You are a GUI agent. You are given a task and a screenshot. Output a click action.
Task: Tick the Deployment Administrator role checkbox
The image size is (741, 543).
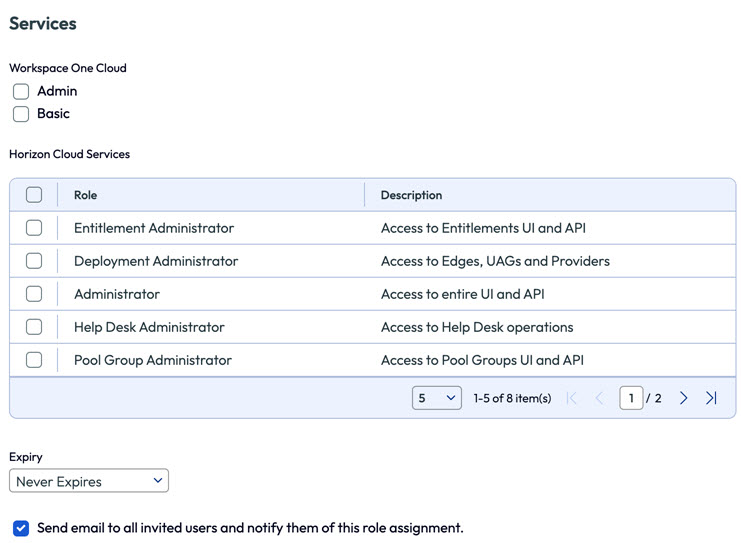click(34, 261)
